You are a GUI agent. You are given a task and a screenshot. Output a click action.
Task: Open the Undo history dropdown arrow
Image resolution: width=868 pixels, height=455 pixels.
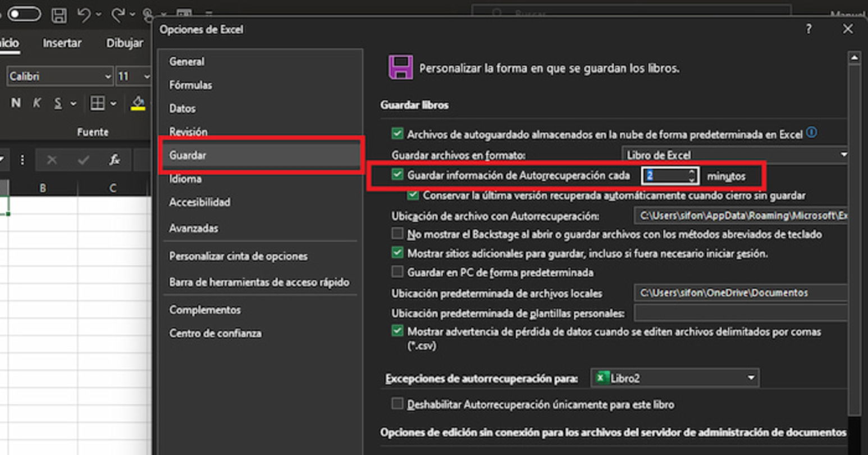click(x=99, y=15)
